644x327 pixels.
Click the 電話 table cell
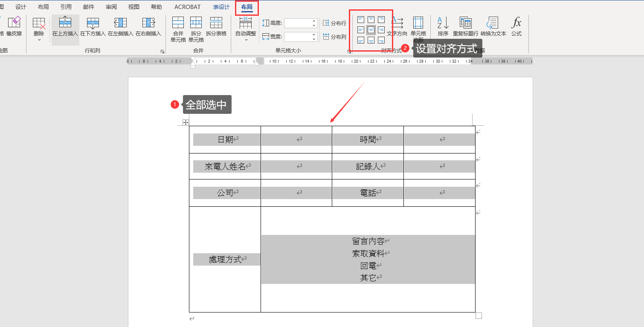(x=368, y=193)
